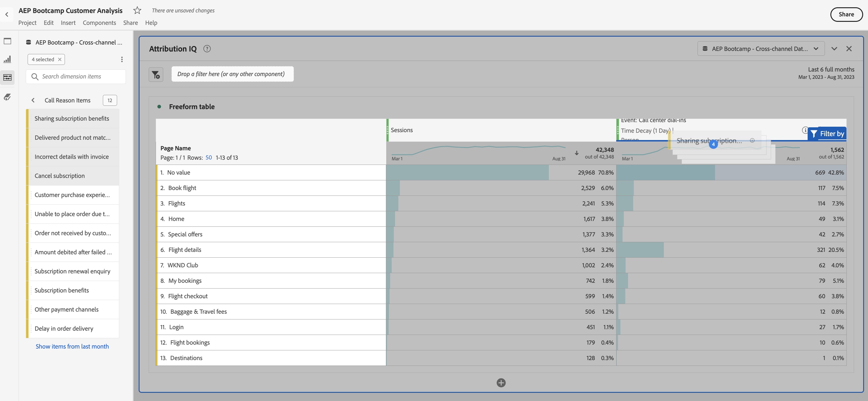Open the Insert menu
This screenshot has height=401, width=868.
(x=68, y=22)
